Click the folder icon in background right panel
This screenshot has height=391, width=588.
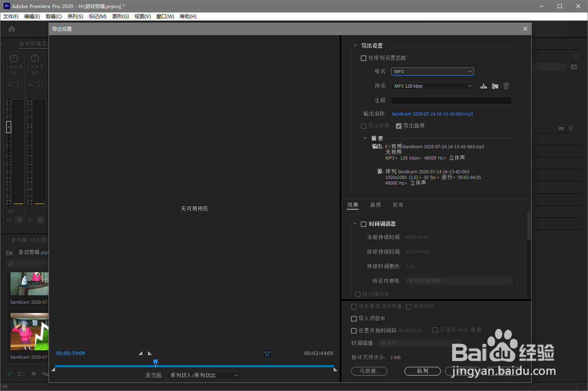tap(561, 128)
